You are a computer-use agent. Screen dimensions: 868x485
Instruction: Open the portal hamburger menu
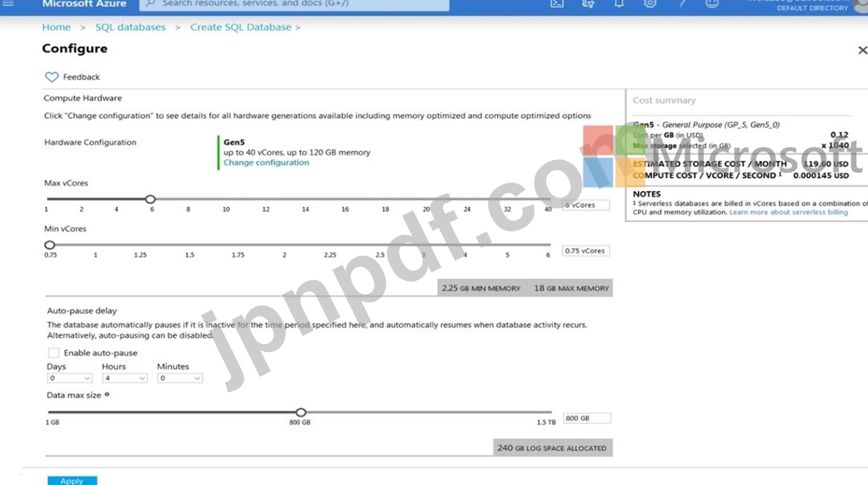pos(8,3)
